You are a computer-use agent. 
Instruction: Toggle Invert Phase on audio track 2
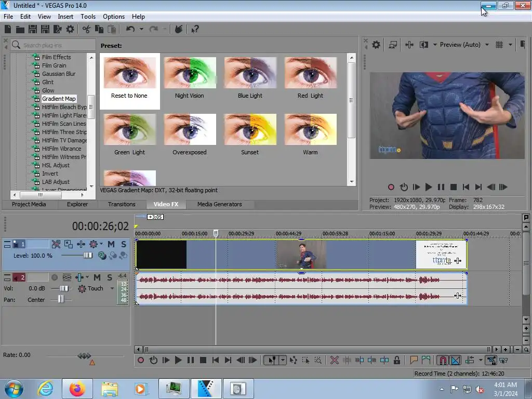click(67, 277)
